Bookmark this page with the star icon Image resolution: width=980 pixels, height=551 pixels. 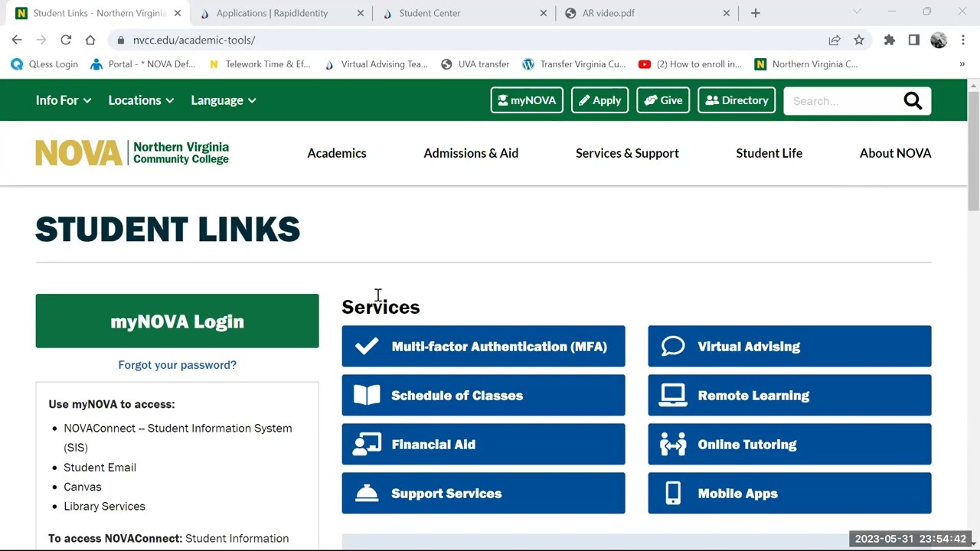point(859,40)
